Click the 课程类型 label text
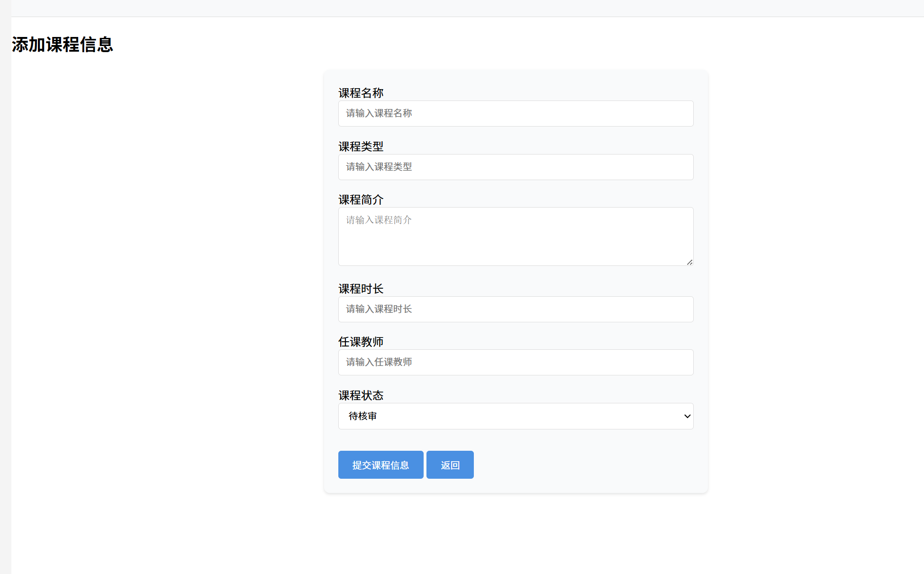This screenshot has width=924, height=574. pos(361,146)
